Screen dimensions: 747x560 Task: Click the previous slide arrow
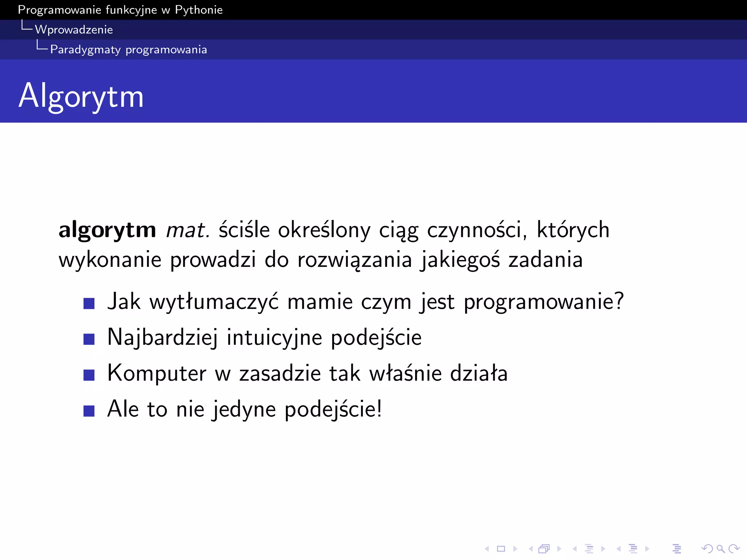pyautogui.click(x=487, y=549)
